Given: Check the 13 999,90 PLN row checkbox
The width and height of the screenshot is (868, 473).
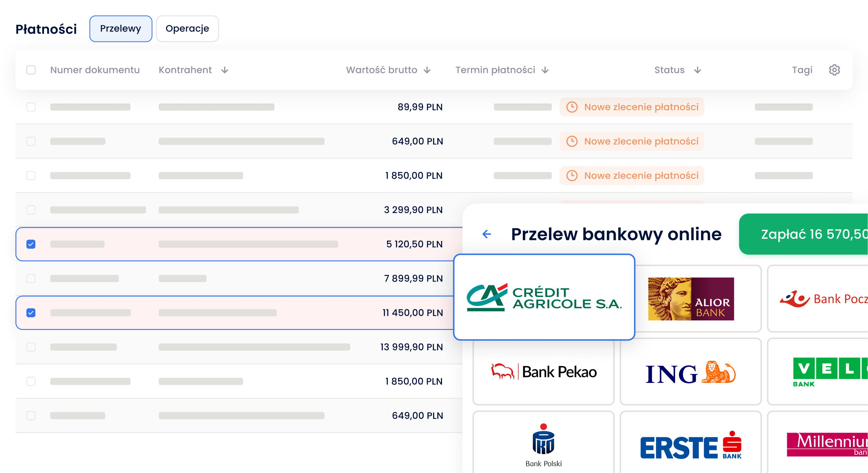Looking at the screenshot, I should pos(31,347).
